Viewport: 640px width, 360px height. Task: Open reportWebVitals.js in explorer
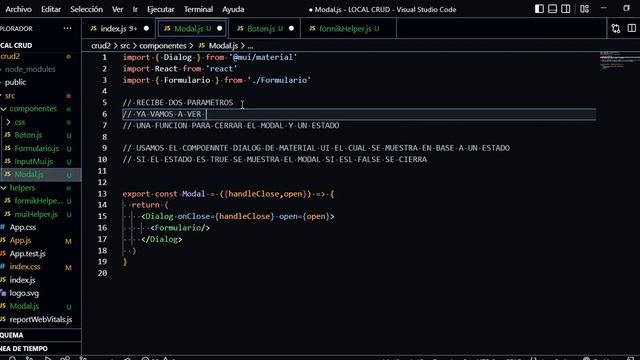(40, 320)
